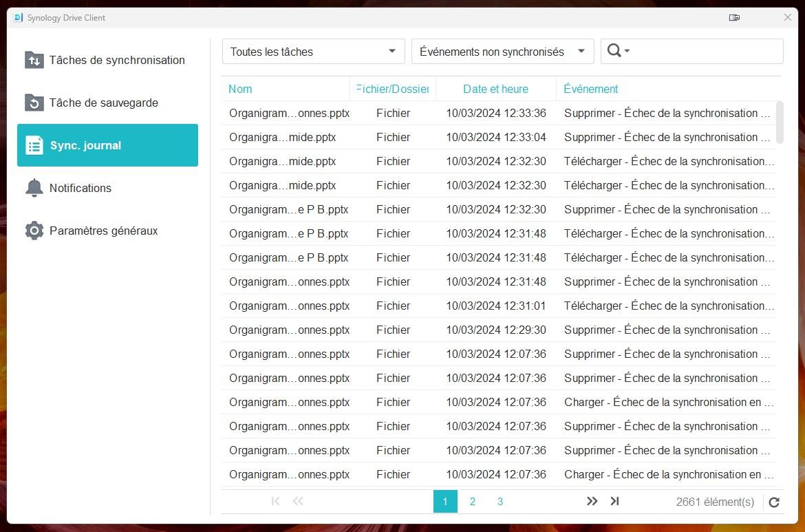Sort by Nom column header
Image resolution: width=805 pixels, height=532 pixels.
(x=240, y=89)
